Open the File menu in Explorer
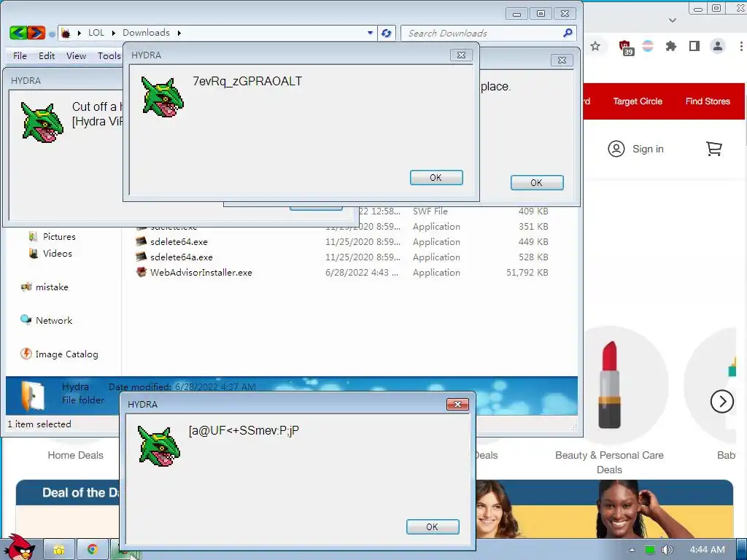 point(20,55)
